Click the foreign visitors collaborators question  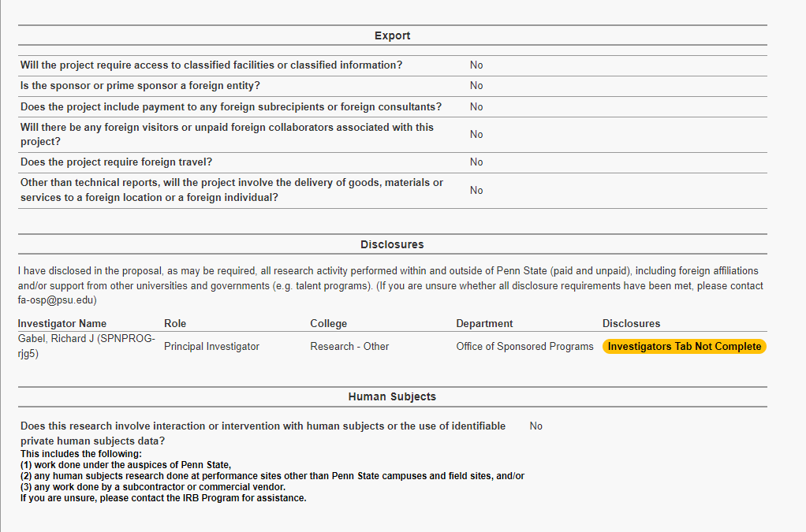click(x=227, y=134)
